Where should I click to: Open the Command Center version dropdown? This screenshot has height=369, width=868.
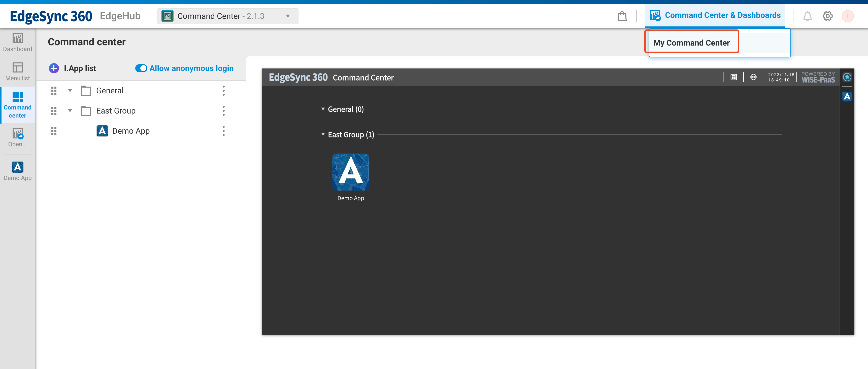287,16
